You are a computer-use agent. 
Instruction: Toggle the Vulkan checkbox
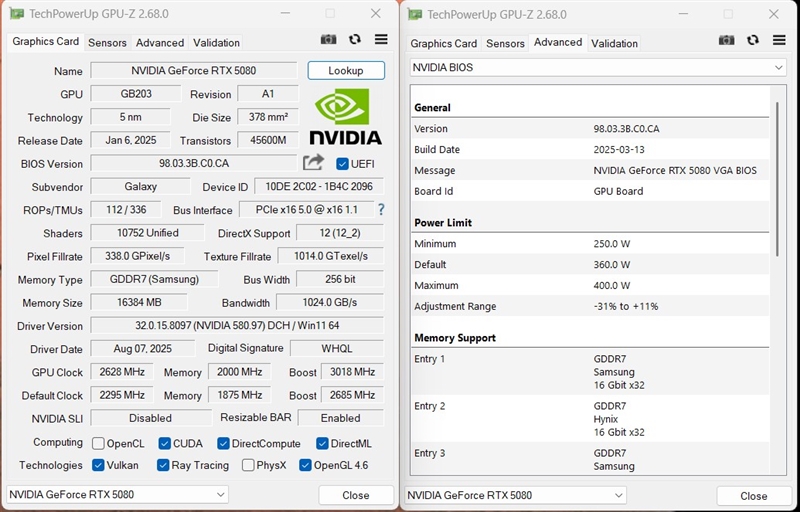tap(98, 465)
